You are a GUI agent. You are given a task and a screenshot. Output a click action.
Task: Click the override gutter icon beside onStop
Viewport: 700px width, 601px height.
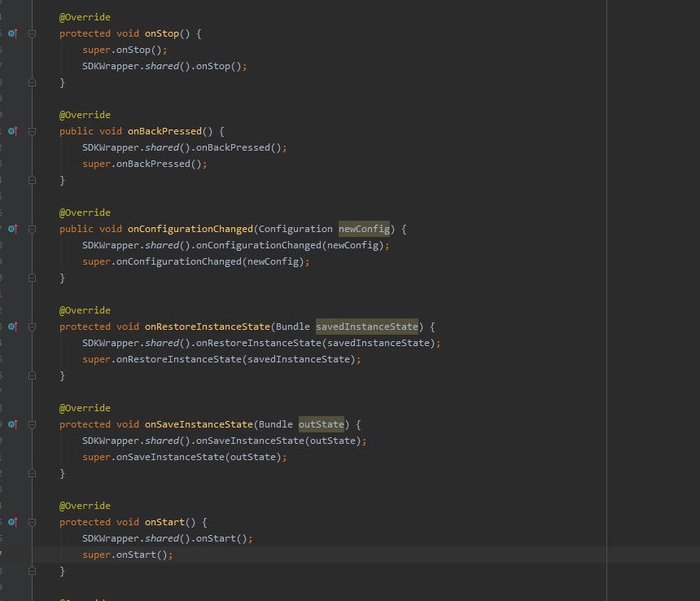coord(13,33)
